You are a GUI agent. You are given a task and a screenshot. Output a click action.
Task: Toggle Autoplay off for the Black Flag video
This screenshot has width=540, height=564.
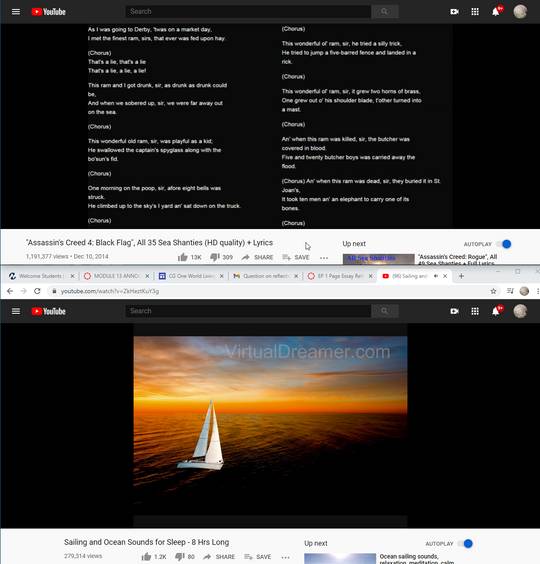point(504,244)
